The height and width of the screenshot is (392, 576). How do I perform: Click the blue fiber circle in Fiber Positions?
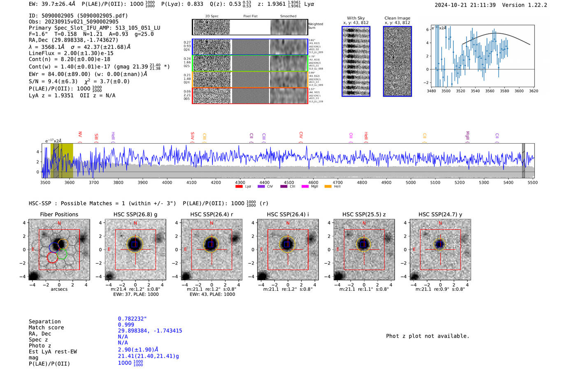click(x=54, y=247)
